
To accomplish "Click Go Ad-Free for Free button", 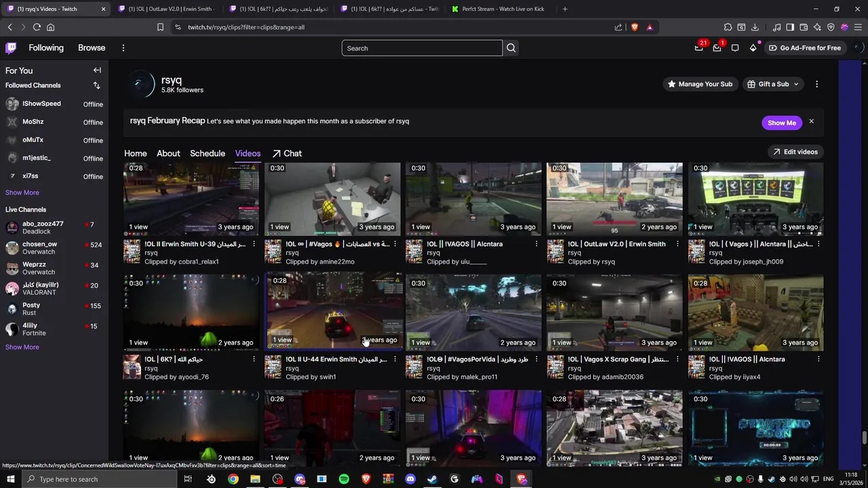I will point(804,48).
